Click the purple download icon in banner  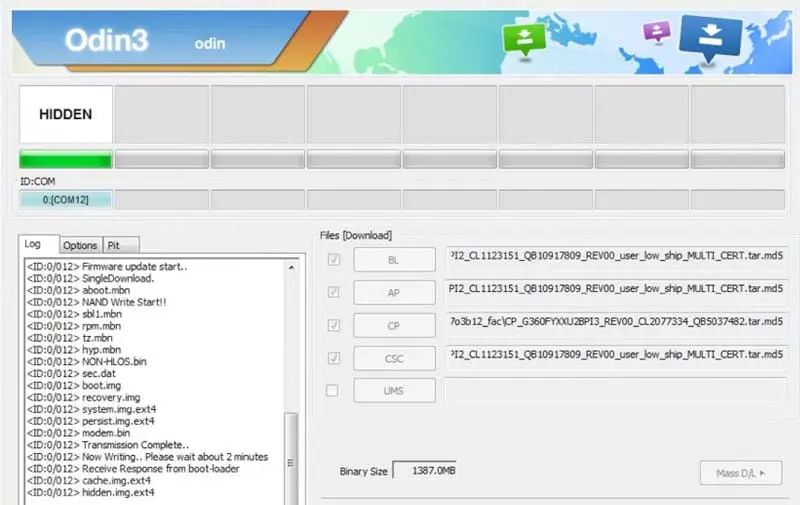(657, 32)
